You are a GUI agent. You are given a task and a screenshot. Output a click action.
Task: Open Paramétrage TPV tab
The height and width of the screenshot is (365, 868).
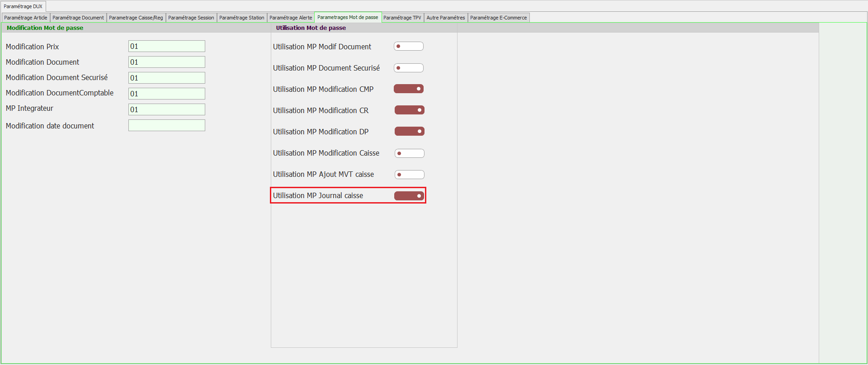point(402,18)
